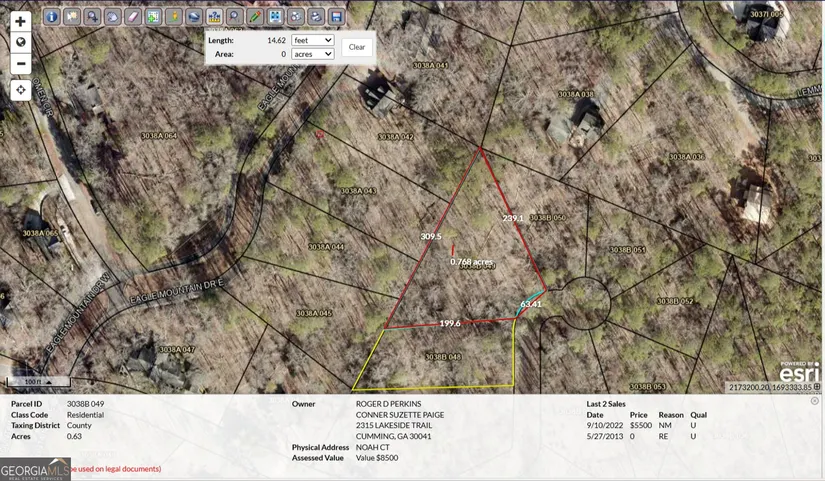Activate the pencil draw tool
825x481 pixels.
(255, 17)
